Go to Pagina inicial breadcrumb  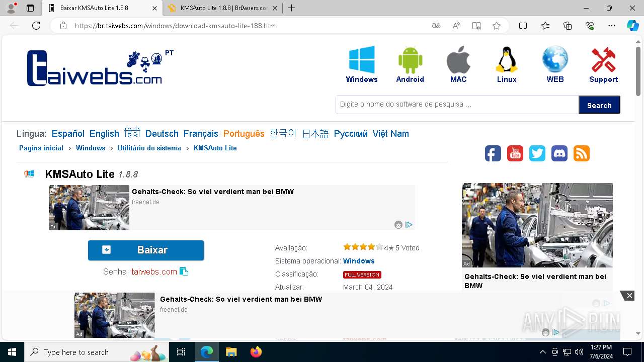click(41, 148)
